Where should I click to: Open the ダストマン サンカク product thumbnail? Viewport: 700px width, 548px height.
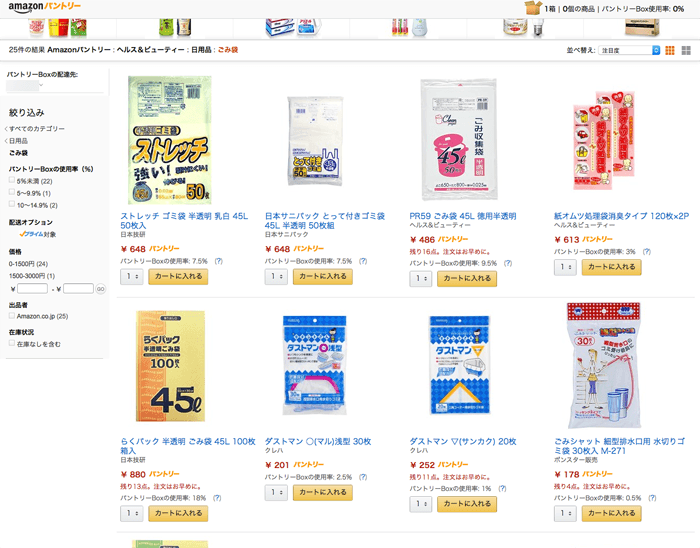(460, 365)
